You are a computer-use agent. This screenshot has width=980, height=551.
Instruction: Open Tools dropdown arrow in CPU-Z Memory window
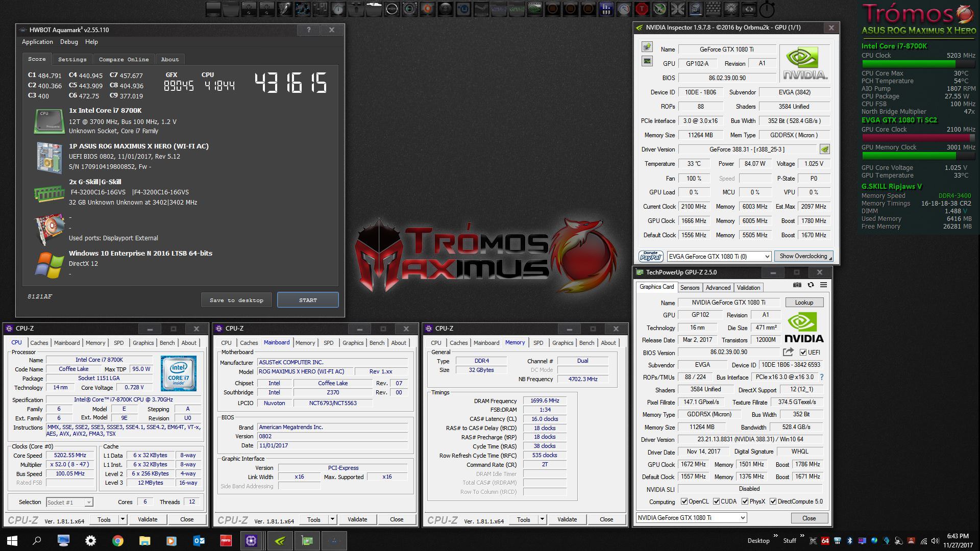(x=542, y=519)
